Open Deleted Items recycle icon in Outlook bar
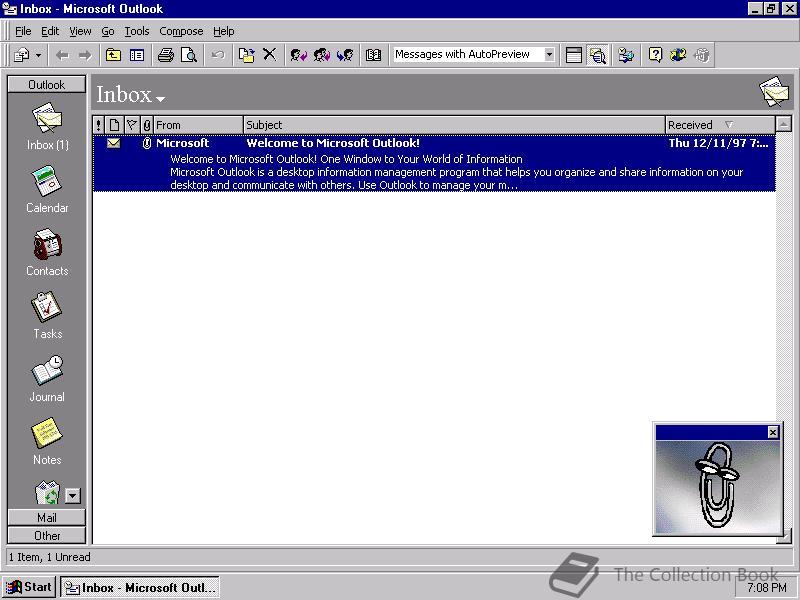This screenshot has height=600, width=800. coord(47,493)
